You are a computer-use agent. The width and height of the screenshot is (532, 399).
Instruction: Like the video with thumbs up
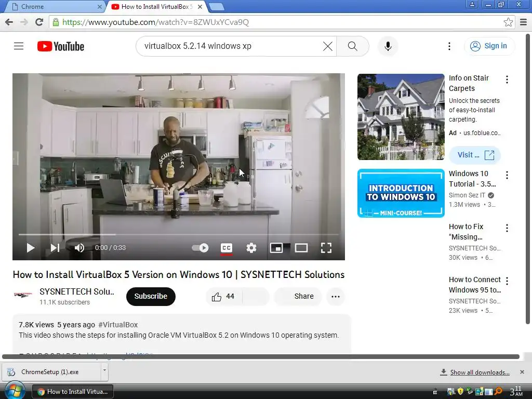(x=223, y=297)
